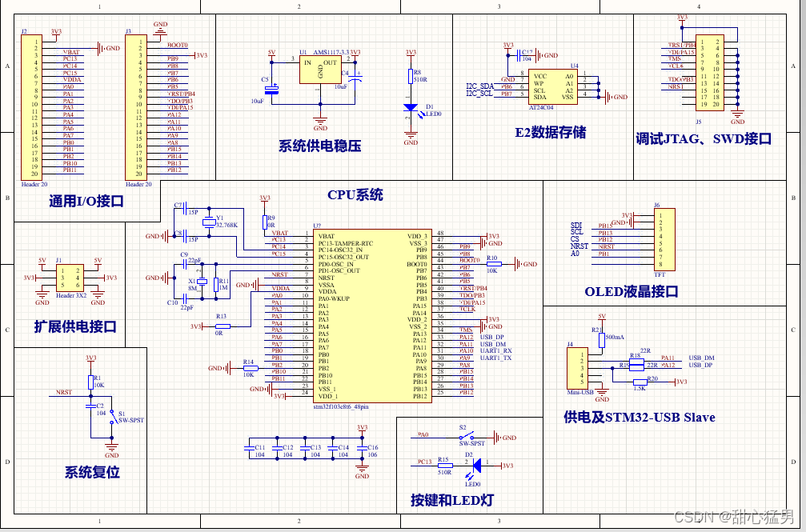Select resistor R11 1M
Screen dimensions: 806x532
(216, 285)
